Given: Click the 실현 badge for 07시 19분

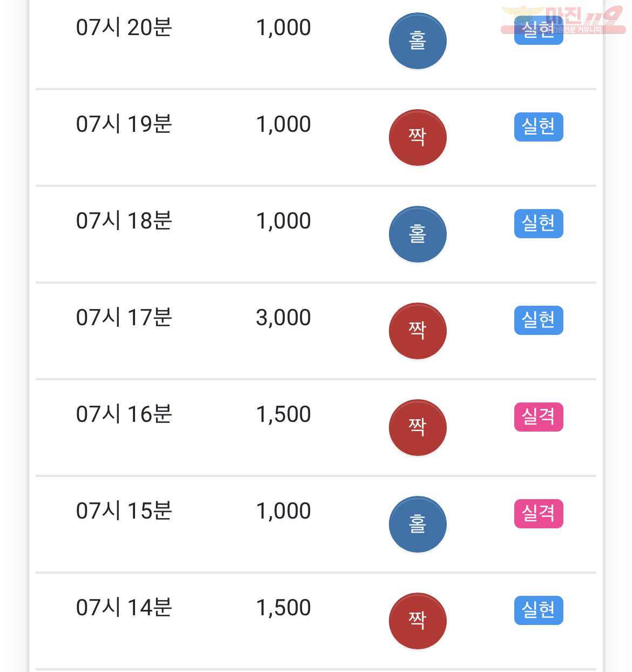Looking at the screenshot, I should pos(539,127).
